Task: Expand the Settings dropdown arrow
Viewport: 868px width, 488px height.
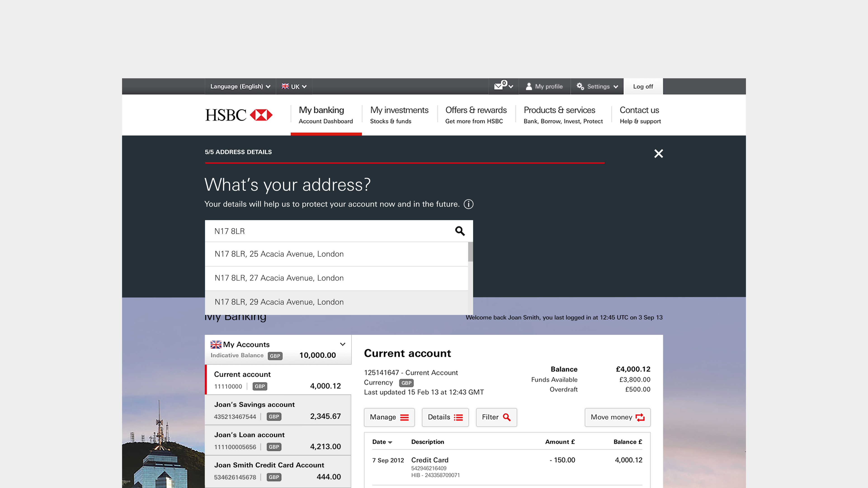Action: pyautogui.click(x=616, y=87)
